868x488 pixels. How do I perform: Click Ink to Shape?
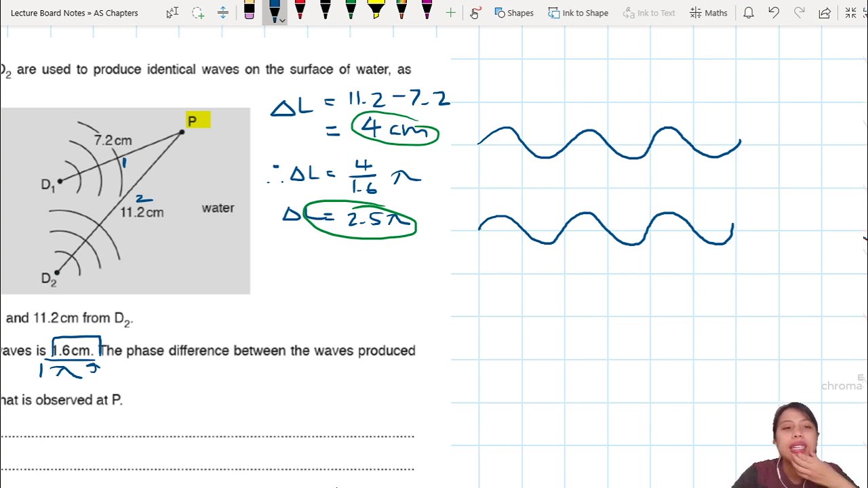click(x=578, y=12)
